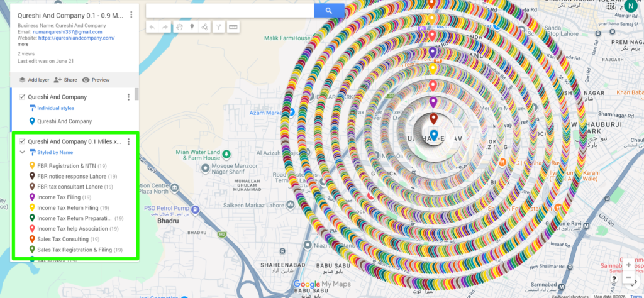Click the Mosque Manzoor Nagar Sharif pin
This screenshot has width=644, height=298.
tap(206, 168)
